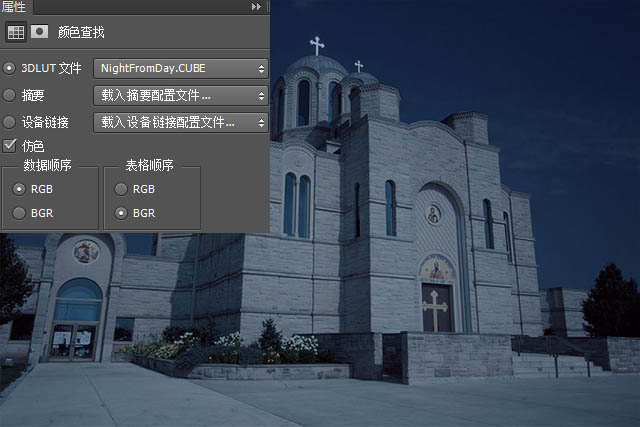Choose BGR under 表格顺序
This screenshot has width=640, height=427.
121,213
